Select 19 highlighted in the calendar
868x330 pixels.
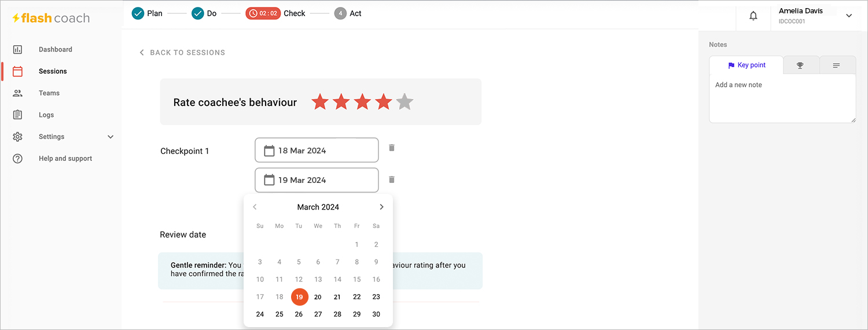click(x=299, y=297)
